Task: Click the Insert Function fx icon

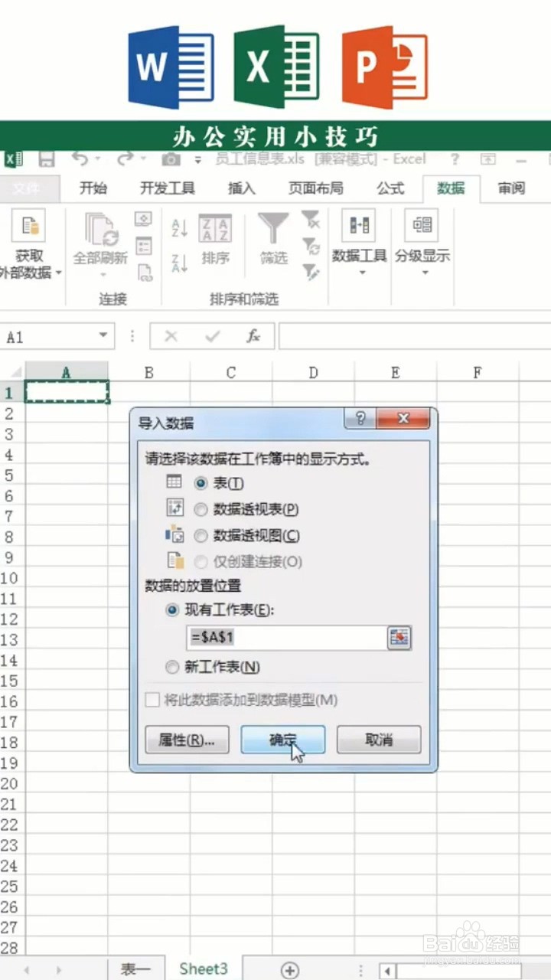Action: [x=253, y=336]
